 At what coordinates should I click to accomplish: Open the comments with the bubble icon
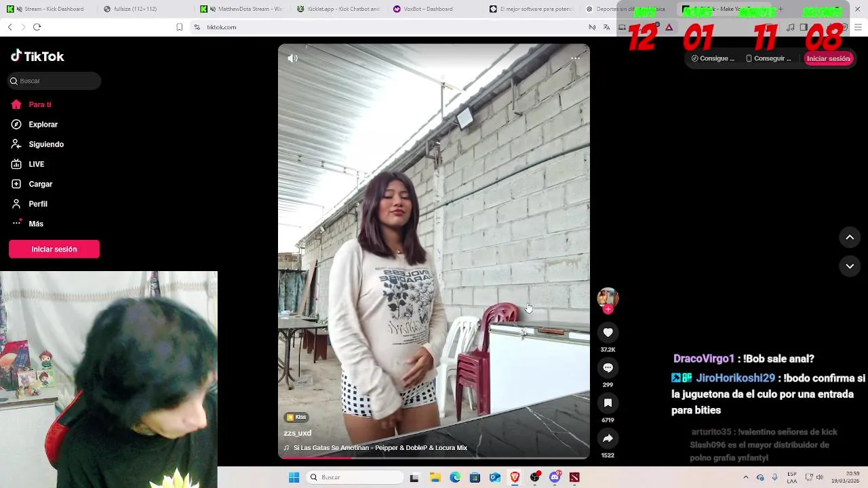(x=608, y=367)
